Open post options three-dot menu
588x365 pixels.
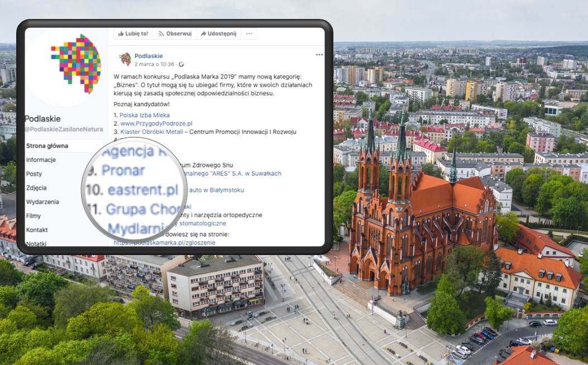(x=319, y=55)
